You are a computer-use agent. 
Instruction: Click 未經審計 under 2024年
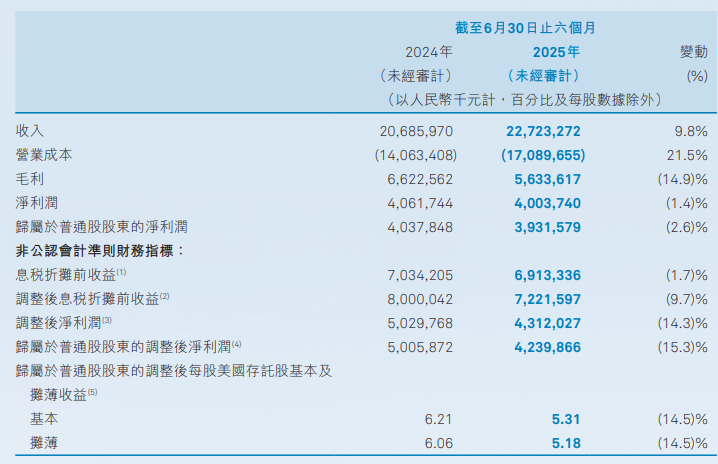click(416, 76)
